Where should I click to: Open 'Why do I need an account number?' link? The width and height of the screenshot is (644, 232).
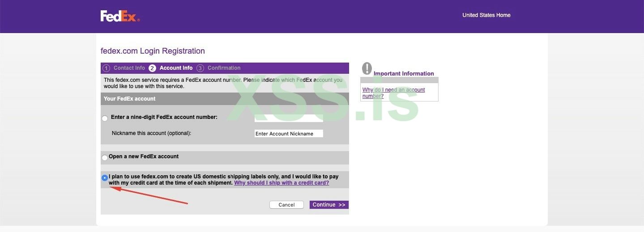tap(393, 93)
